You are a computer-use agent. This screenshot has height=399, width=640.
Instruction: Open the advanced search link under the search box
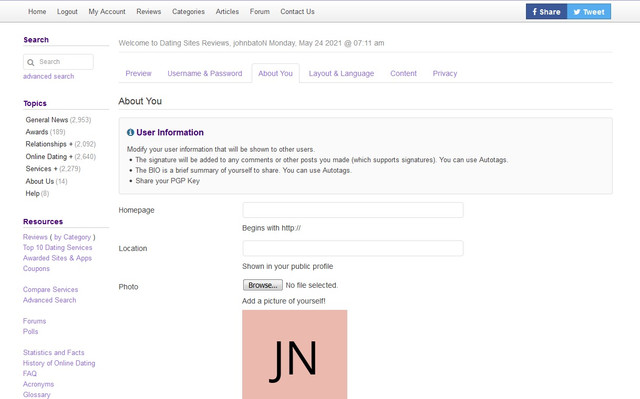[49, 76]
